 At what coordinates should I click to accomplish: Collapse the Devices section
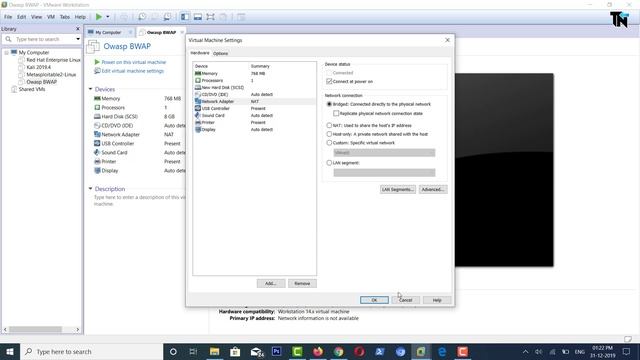click(x=90, y=89)
